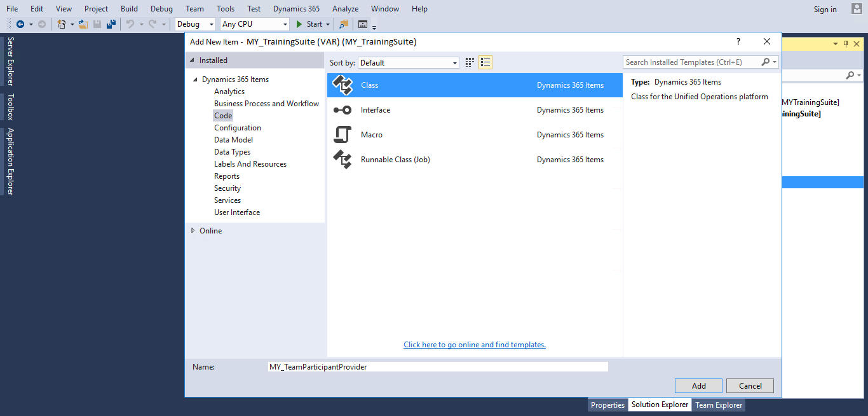Pin the right panel with the pushpin
Viewport: 868px width, 416px height.
coord(846,43)
